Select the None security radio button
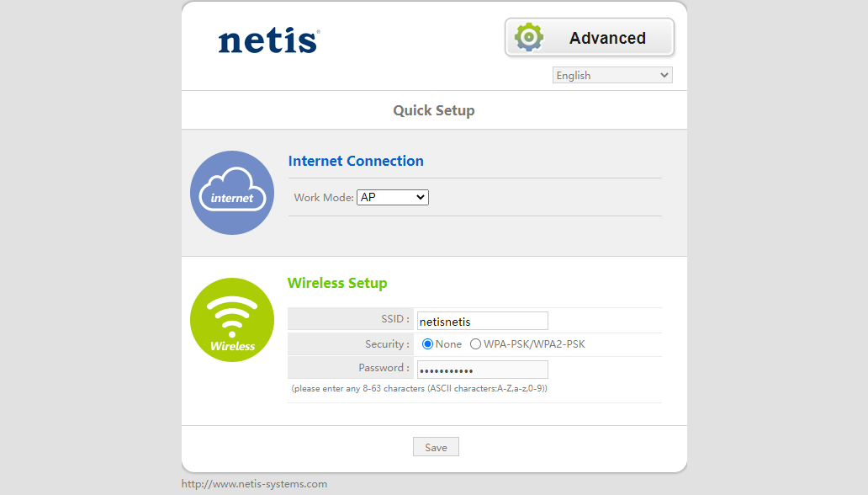This screenshot has height=495, width=868. click(427, 344)
